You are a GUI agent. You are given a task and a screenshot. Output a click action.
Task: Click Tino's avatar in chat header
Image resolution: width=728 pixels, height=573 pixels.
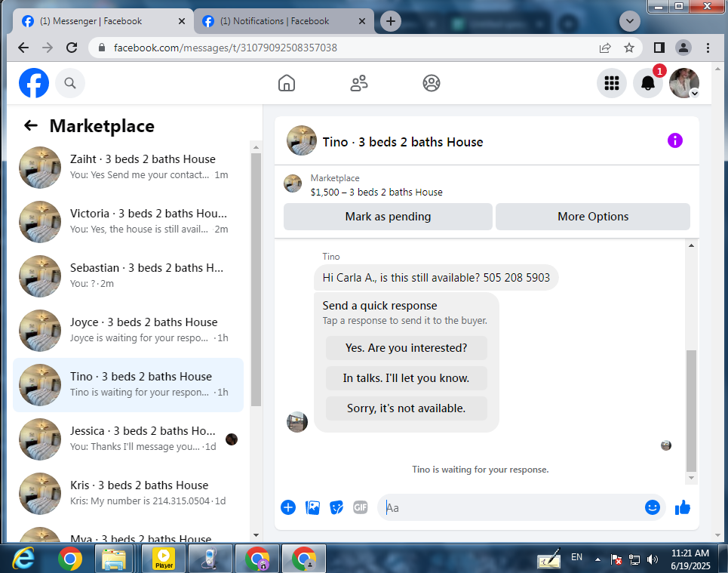coord(301,140)
